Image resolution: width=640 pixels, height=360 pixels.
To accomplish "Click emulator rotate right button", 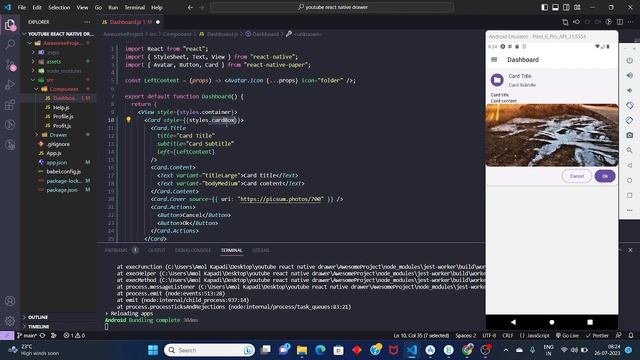I will (629, 120).
